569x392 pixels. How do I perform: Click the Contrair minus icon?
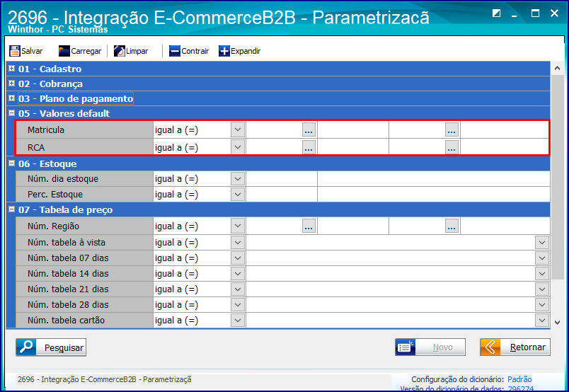pos(175,51)
